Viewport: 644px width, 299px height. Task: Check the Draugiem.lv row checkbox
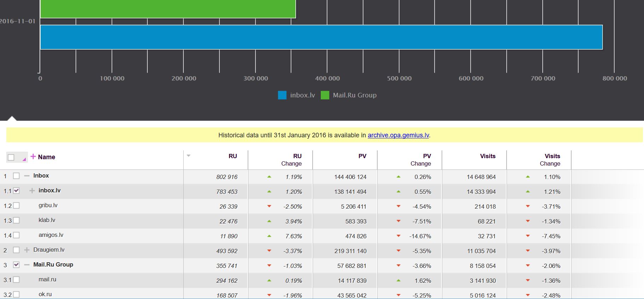16,250
